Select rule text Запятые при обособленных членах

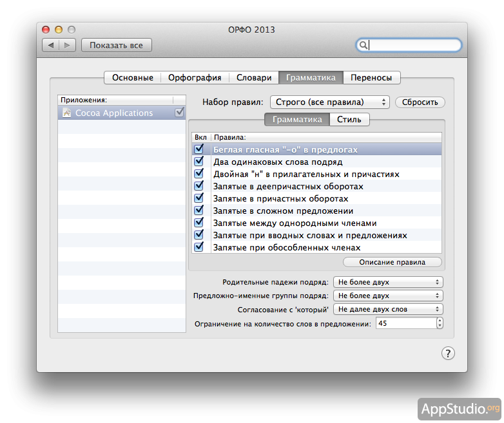point(287,247)
